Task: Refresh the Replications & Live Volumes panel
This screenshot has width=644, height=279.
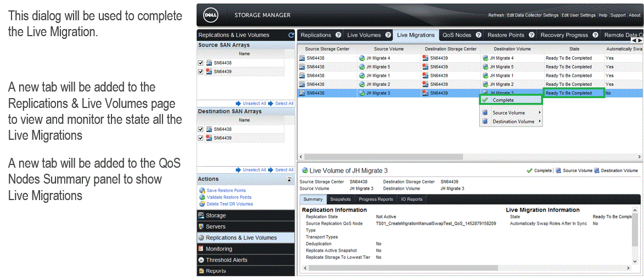Action: [291, 35]
